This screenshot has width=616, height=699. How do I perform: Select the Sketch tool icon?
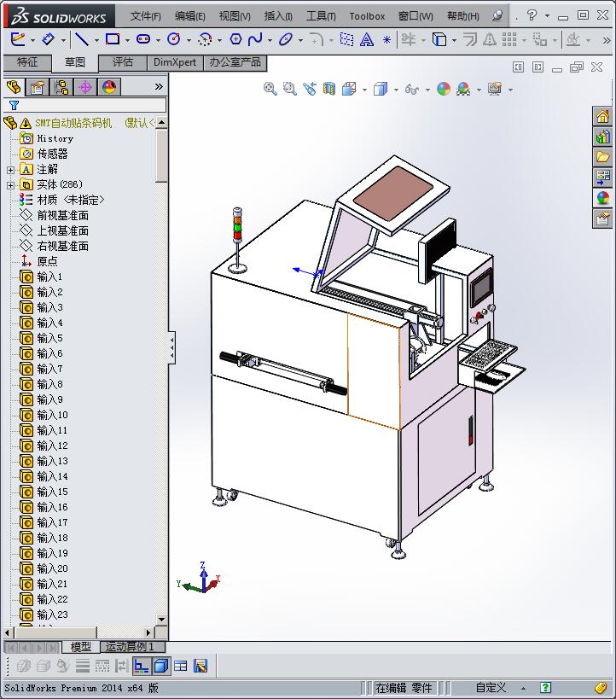tap(18, 39)
